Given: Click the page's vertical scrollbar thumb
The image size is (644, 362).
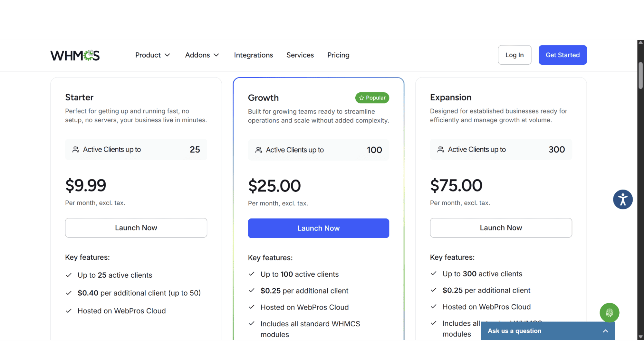Looking at the screenshot, I should point(640,75).
